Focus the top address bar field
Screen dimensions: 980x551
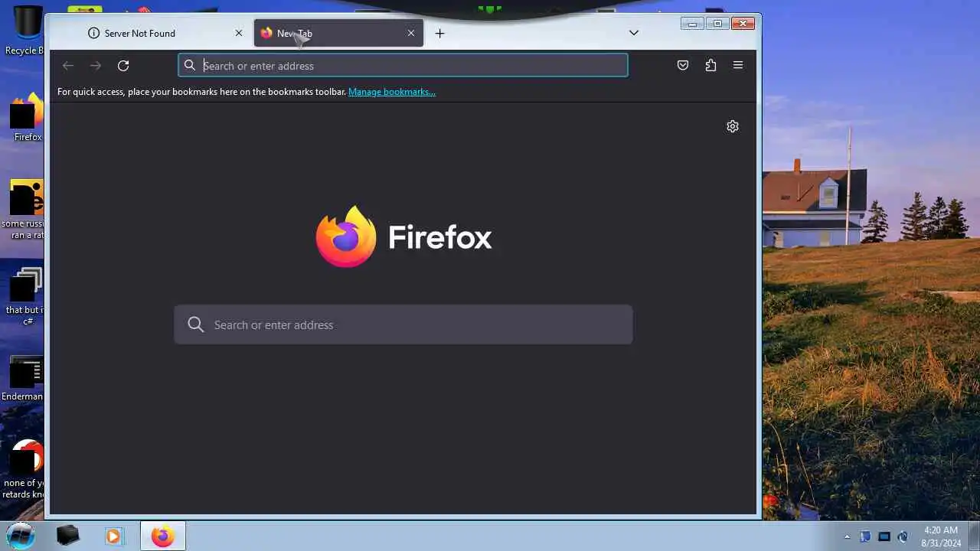[x=403, y=66]
